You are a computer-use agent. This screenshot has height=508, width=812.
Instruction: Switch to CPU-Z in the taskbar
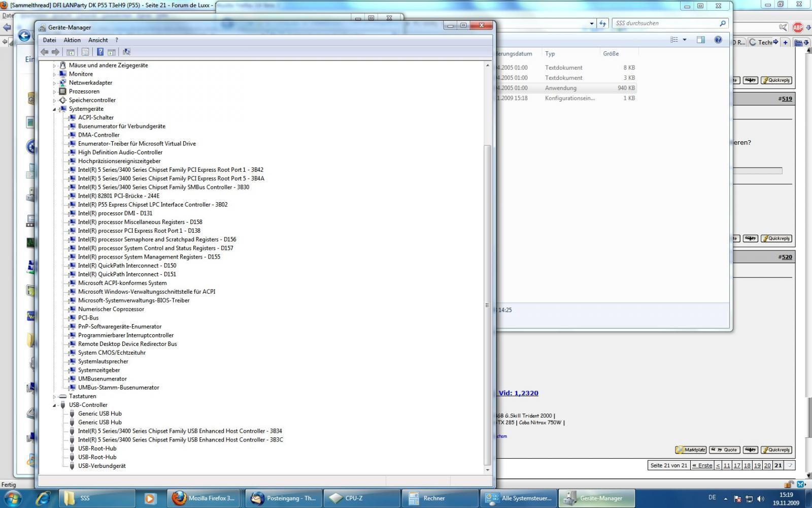361,498
